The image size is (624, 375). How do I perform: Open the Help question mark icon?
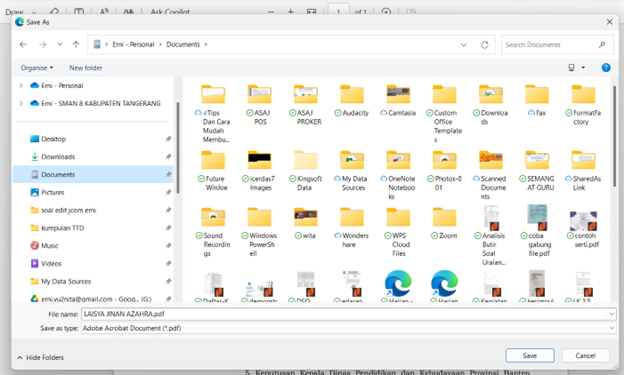coord(606,68)
